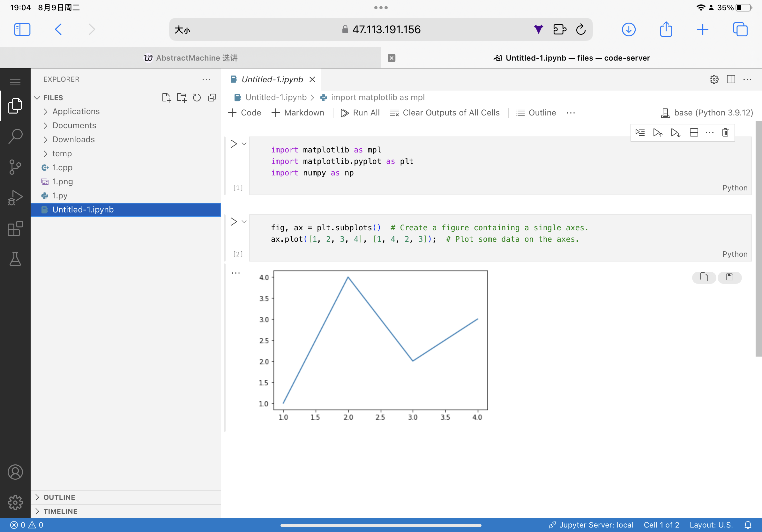Select Untitled-1.ipynb in explorer
The height and width of the screenshot is (532, 762).
126,210
